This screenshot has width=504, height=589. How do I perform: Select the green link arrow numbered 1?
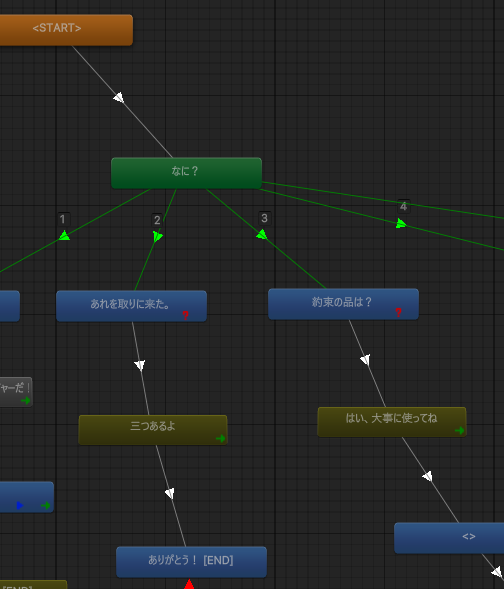pyautogui.click(x=64, y=236)
